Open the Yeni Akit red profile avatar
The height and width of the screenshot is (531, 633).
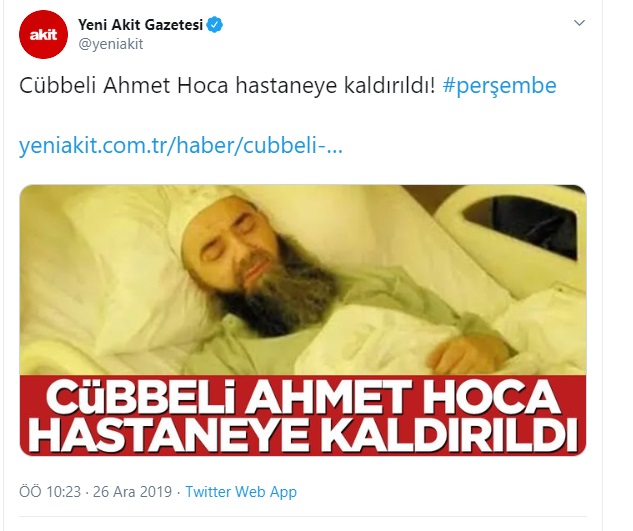(44, 35)
